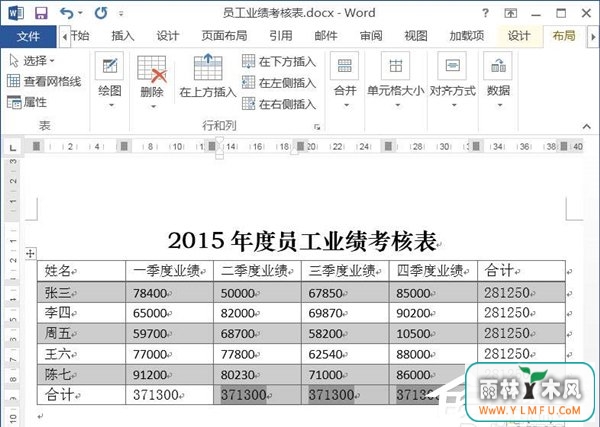Click 在下方插入 insert row below
The image size is (600, 427).
[279, 62]
